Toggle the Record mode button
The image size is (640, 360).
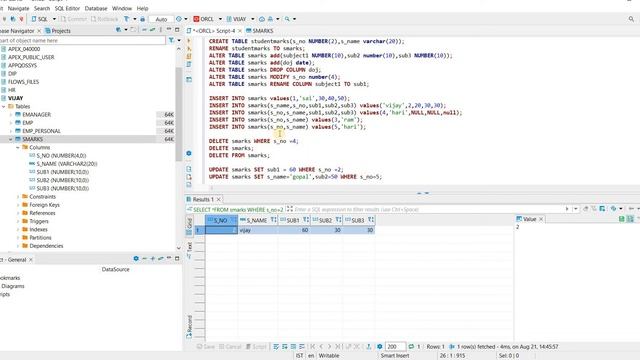[x=189, y=326]
